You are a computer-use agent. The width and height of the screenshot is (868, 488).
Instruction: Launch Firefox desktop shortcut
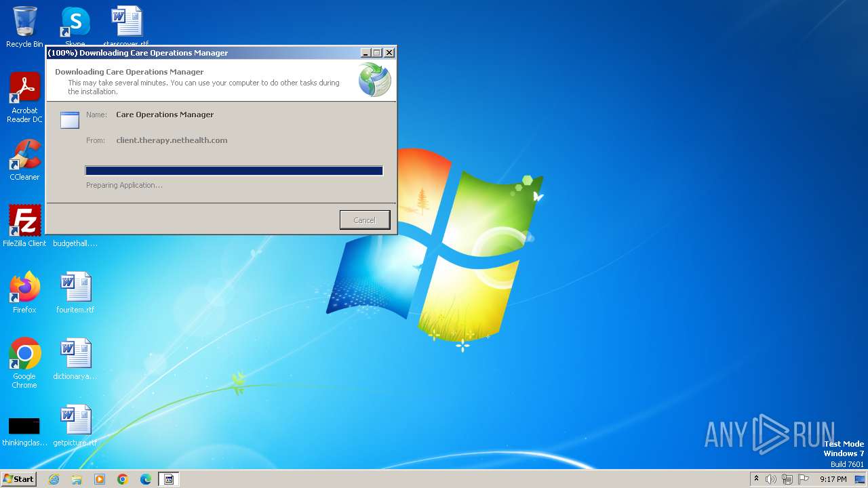pos(24,292)
